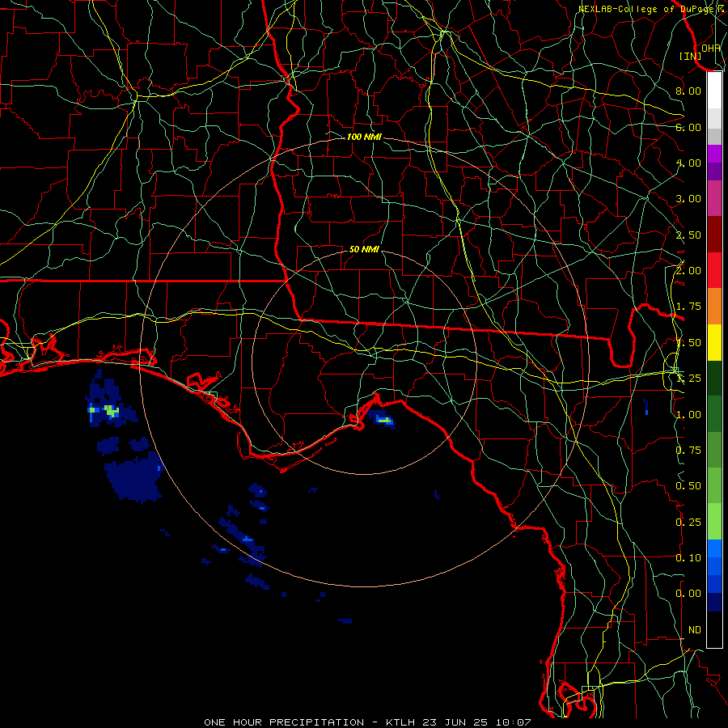Click the 8.00 scale label
The image size is (728, 728).
(x=688, y=91)
